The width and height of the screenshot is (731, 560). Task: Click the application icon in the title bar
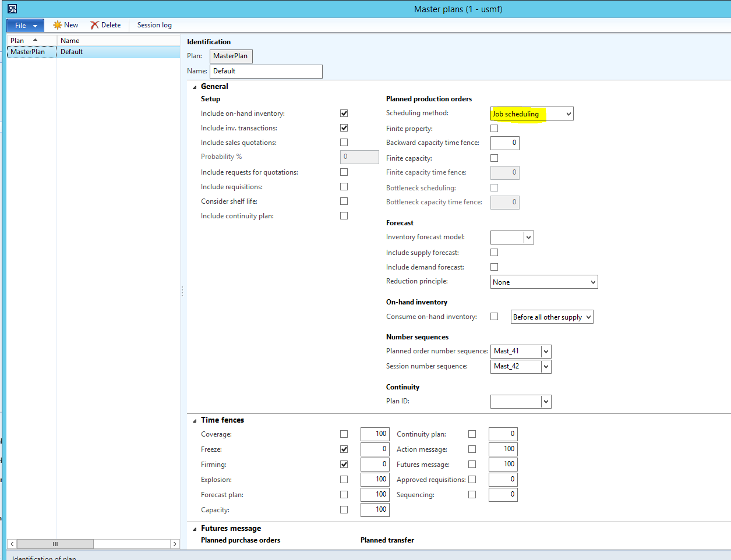coord(10,8)
